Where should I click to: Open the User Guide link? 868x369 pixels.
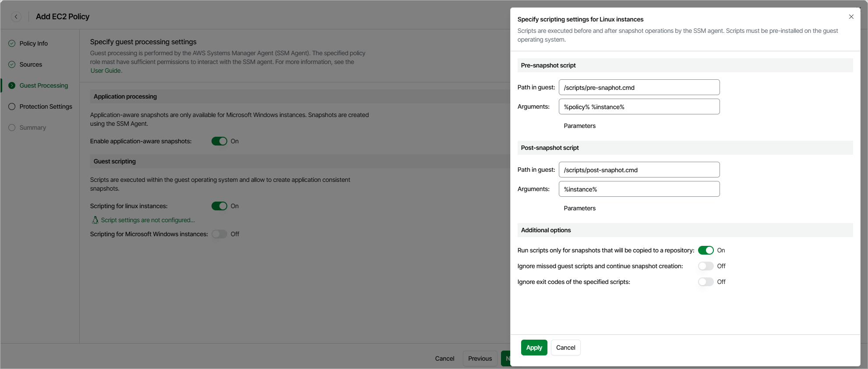(106, 71)
